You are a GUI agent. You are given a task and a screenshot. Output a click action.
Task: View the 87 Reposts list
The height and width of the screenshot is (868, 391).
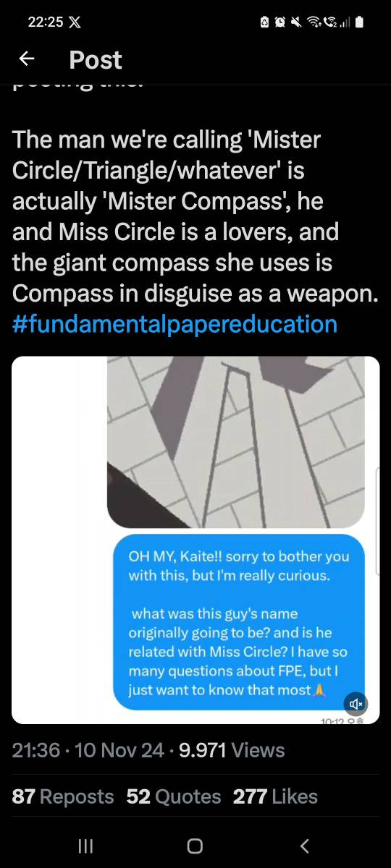63,796
